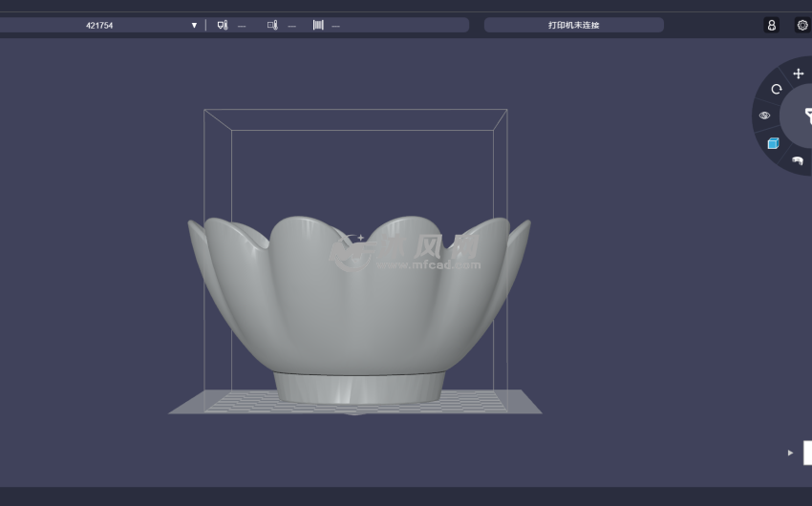Viewport: 812px width, 506px height.
Task: Click the bed temperature value dashes
Action: [x=291, y=26]
